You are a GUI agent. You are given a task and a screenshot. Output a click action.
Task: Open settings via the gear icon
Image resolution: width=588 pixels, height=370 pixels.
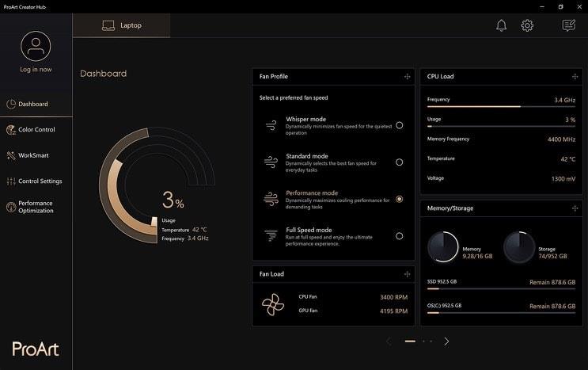click(527, 25)
